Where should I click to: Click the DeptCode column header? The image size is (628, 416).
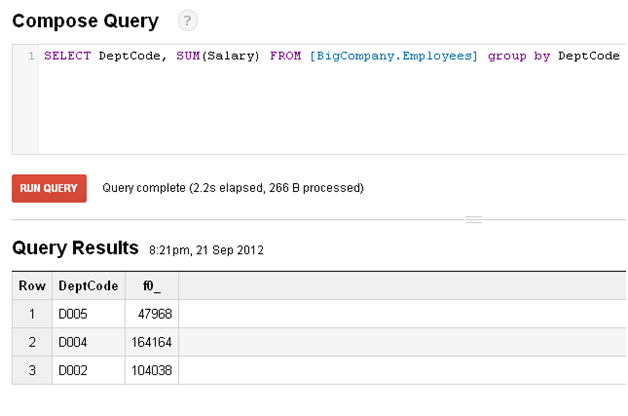[89, 286]
